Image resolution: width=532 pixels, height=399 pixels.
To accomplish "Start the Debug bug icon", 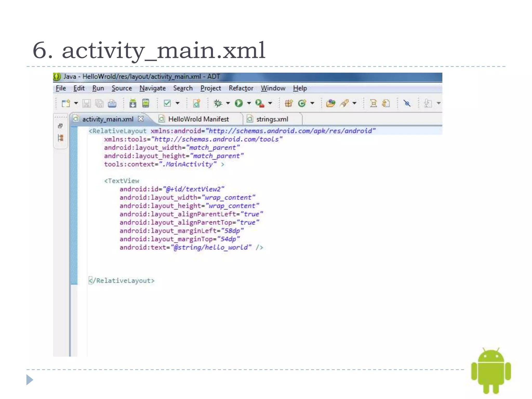I will (x=218, y=103).
